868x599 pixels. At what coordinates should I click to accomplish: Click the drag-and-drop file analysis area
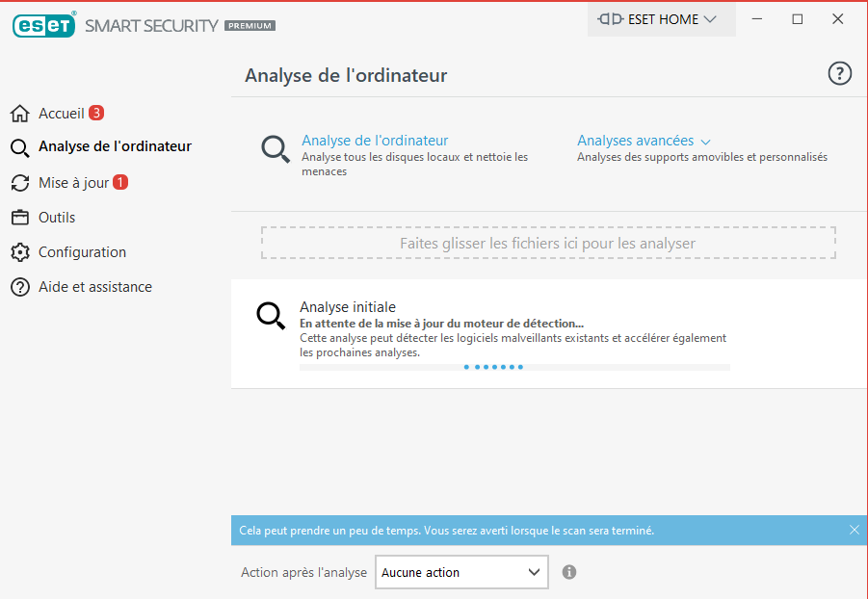(x=548, y=243)
